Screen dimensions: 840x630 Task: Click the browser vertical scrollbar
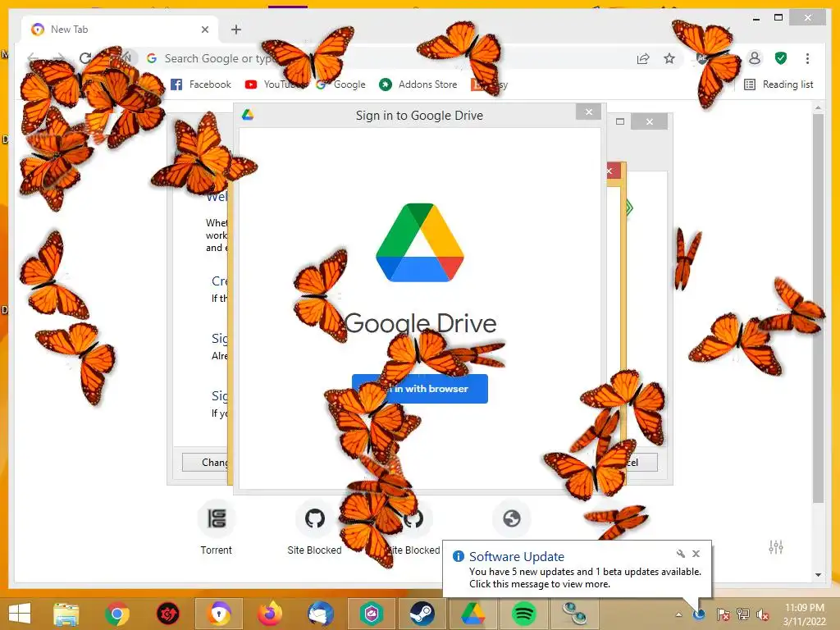(818, 308)
